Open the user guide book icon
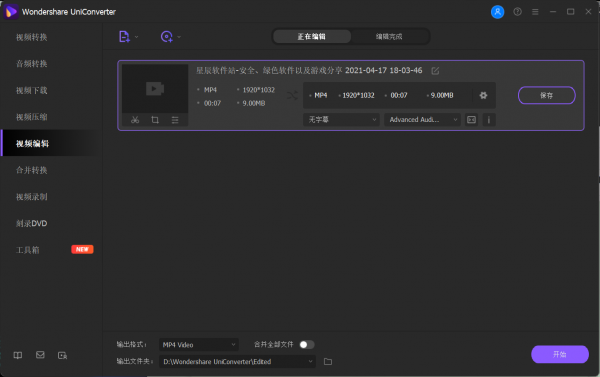The width and height of the screenshot is (600, 377). coord(18,355)
